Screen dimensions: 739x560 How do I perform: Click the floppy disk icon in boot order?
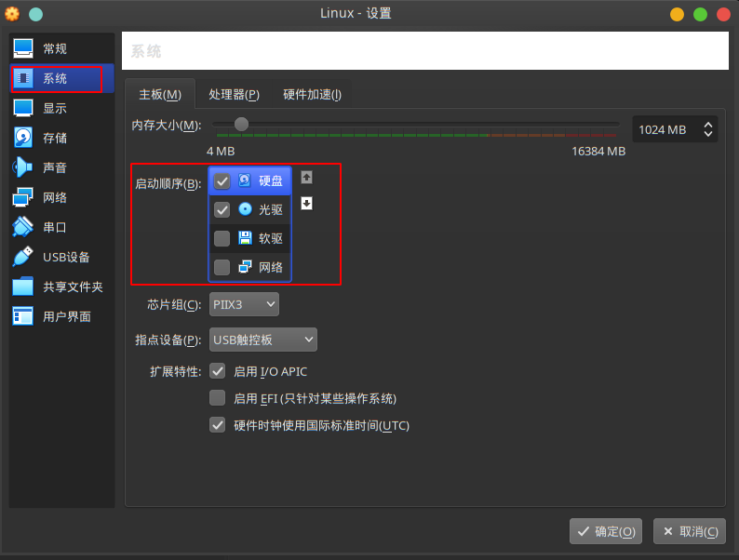[x=245, y=238]
